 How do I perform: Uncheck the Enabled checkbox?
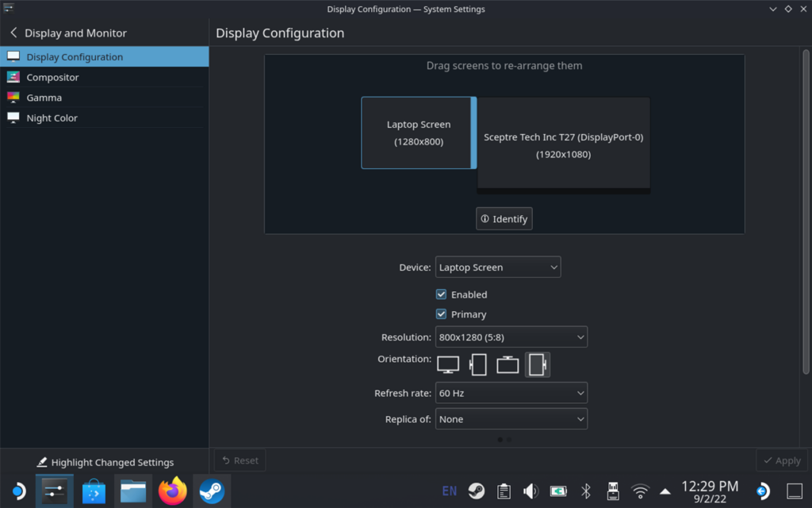(x=442, y=294)
